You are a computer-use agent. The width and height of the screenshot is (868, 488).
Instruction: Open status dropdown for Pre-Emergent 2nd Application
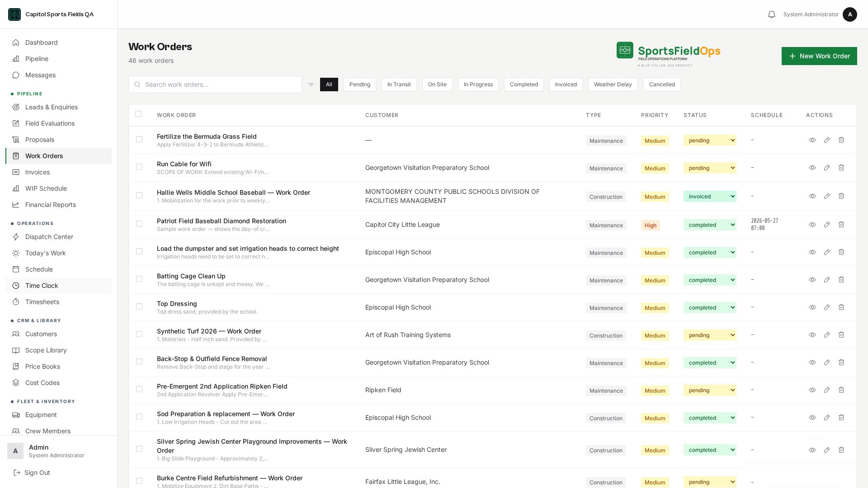710,390
